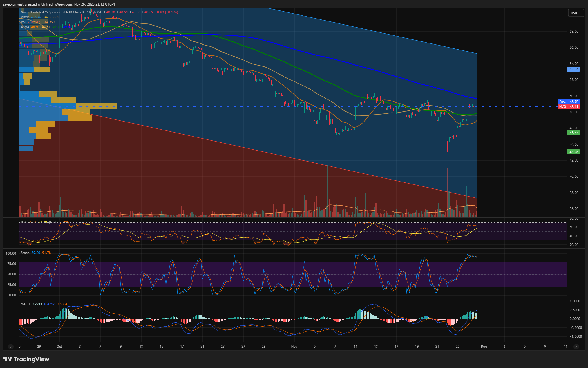The width and height of the screenshot is (588, 368).
Task: Toggle auto-scale A button bottom-right
Action: click(x=576, y=347)
